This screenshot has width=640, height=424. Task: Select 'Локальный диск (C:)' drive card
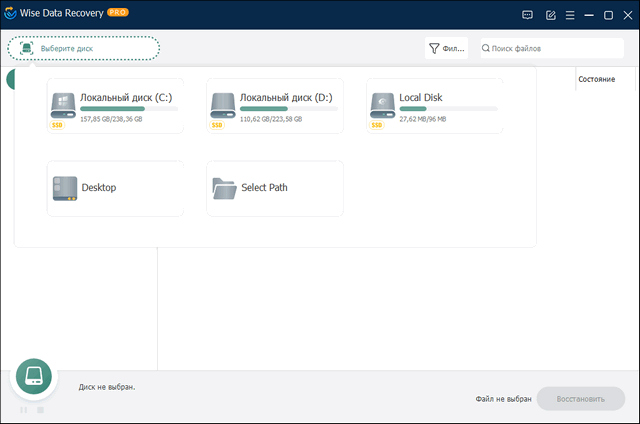[116, 106]
